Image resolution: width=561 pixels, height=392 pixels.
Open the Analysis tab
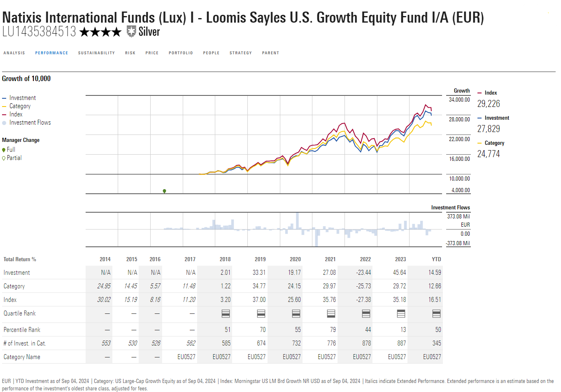14,53
